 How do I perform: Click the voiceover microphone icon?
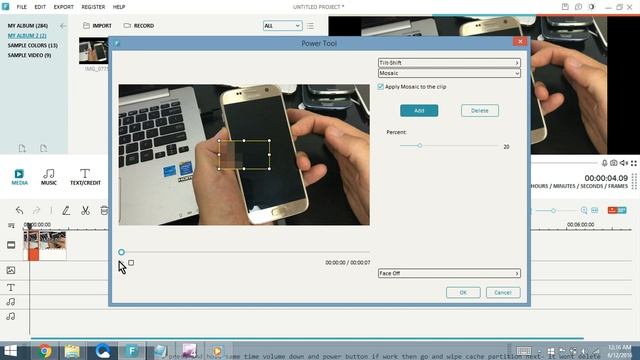pyautogui.click(x=604, y=163)
